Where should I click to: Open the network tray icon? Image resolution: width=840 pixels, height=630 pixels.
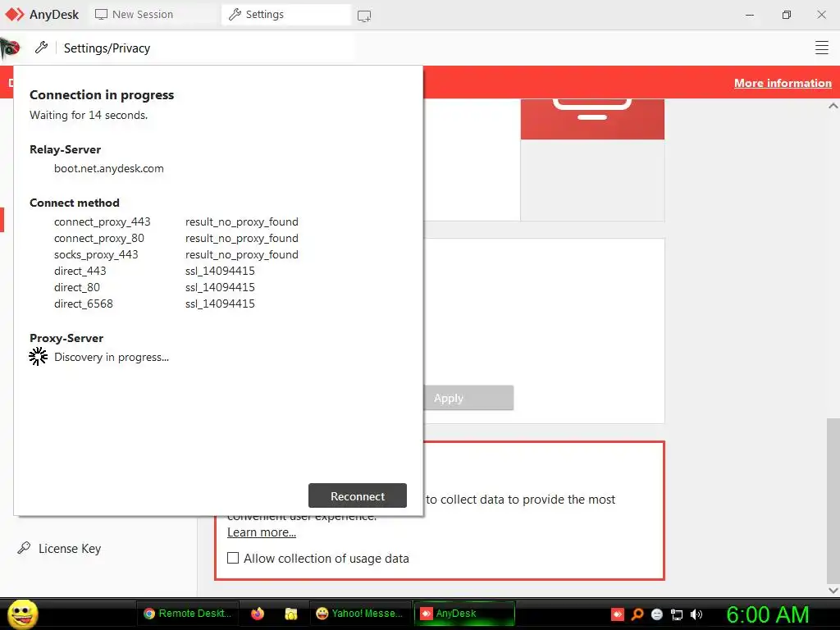point(677,614)
